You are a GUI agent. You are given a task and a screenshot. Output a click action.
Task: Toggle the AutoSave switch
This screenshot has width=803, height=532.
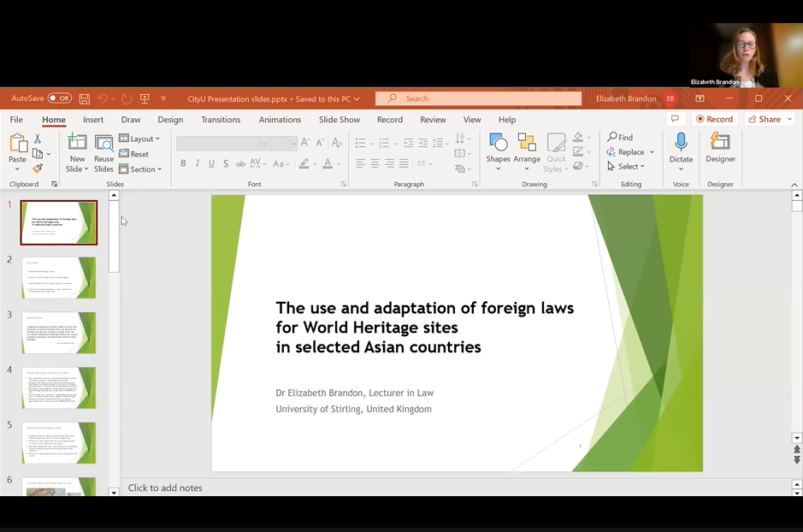tap(59, 99)
